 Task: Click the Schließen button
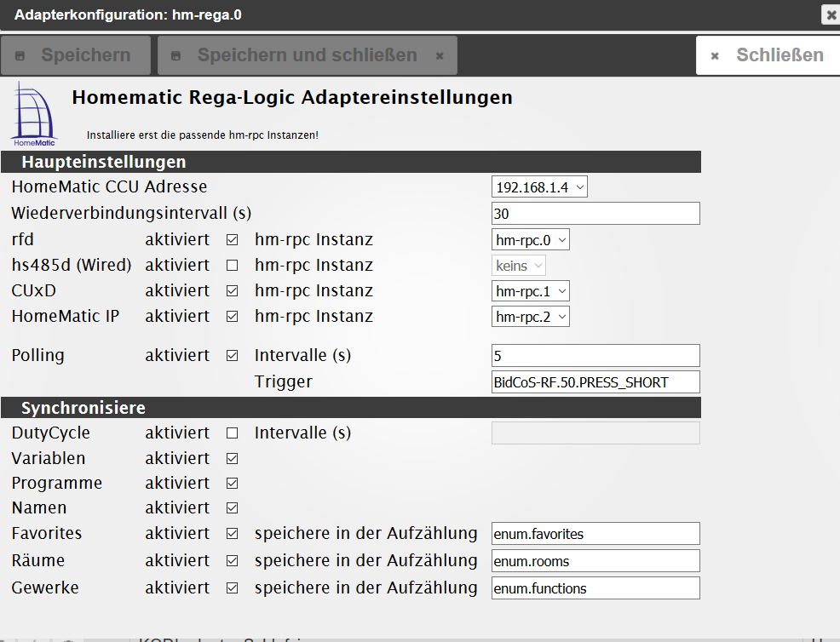point(768,55)
